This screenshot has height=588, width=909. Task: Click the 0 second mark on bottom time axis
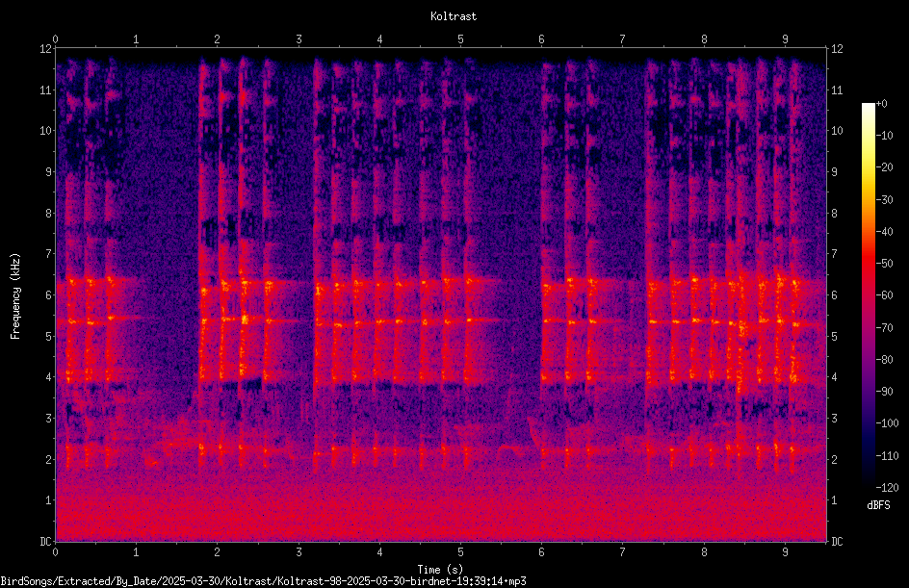pos(55,552)
